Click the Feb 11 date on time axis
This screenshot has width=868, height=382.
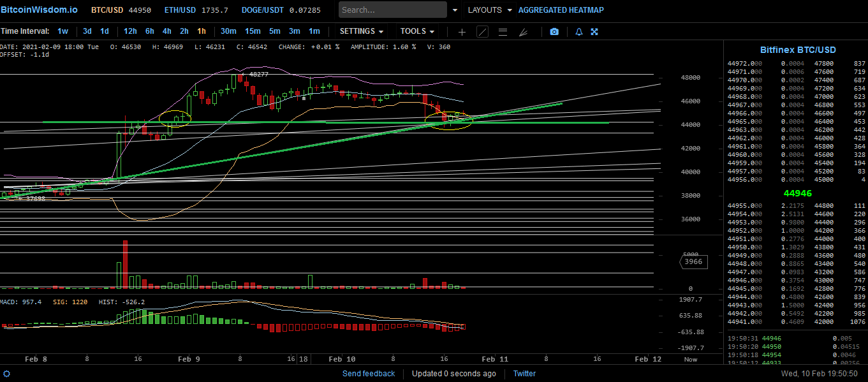click(x=495, y=359)
